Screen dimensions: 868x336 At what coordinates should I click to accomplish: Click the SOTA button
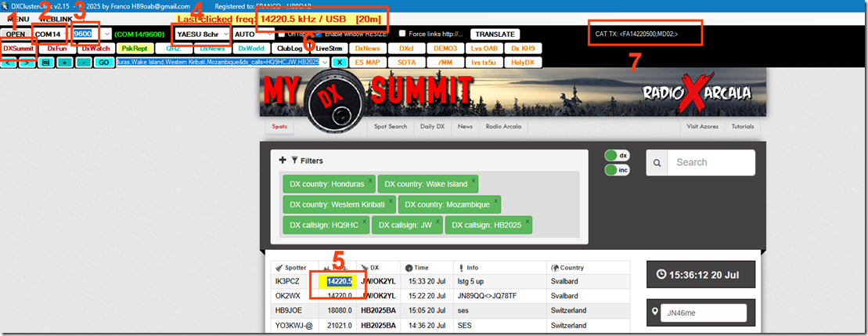point(406,63)
